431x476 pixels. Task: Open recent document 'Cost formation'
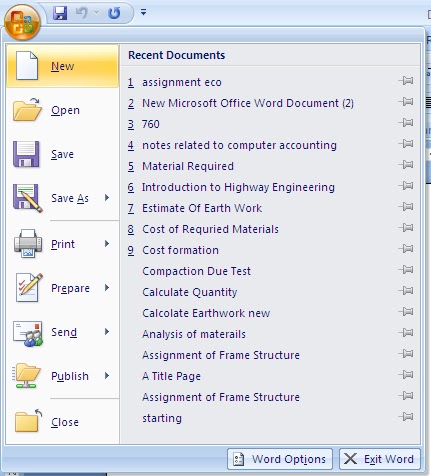click(180, 250)
